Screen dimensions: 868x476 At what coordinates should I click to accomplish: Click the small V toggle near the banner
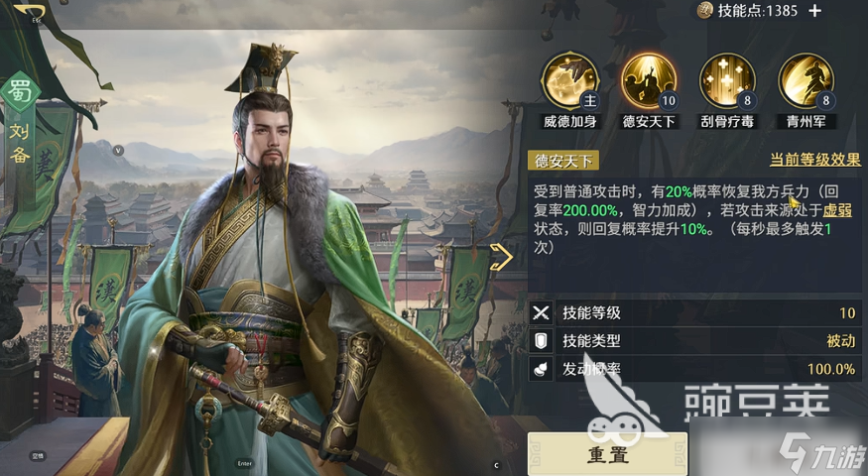point(118,150)
